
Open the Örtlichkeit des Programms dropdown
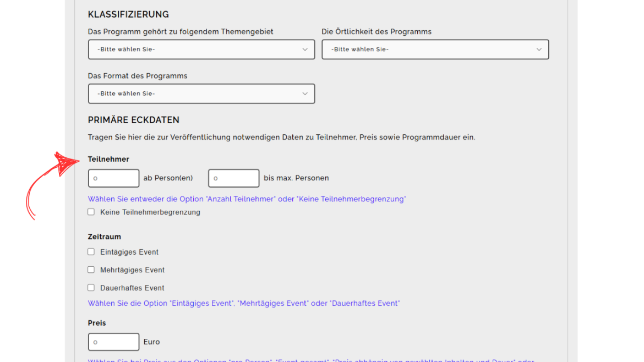[435, 50]
